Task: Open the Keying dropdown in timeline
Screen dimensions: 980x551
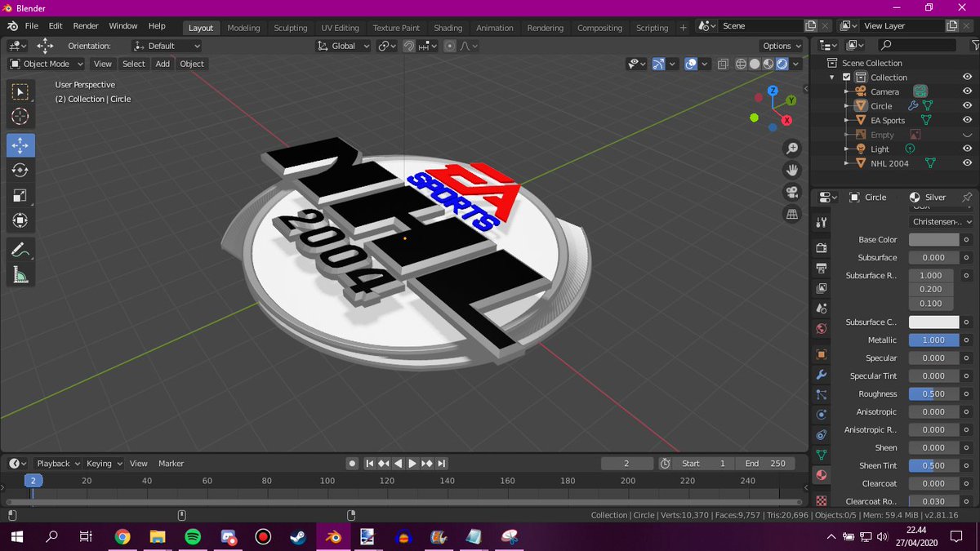Action: tap(104, 463)
